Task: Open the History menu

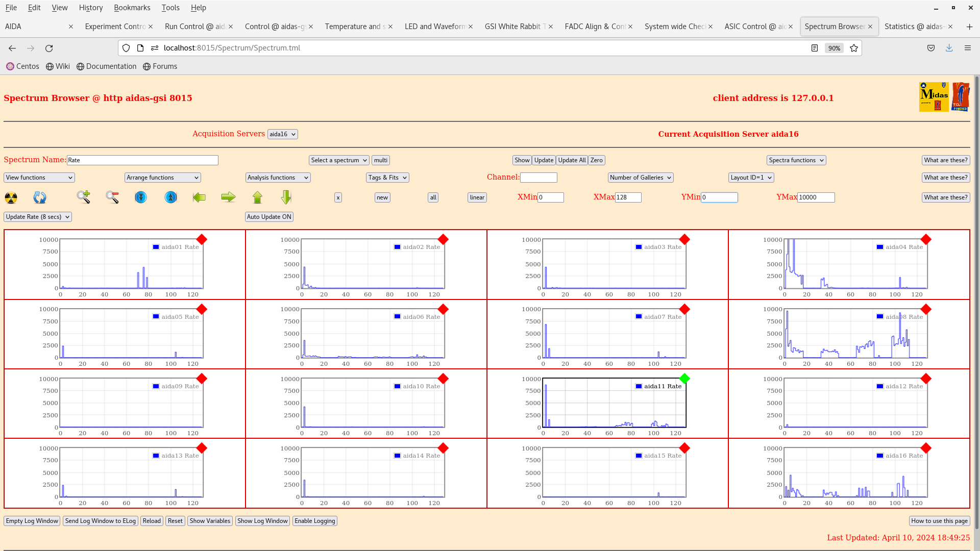Action: click(x=91, y=8)
